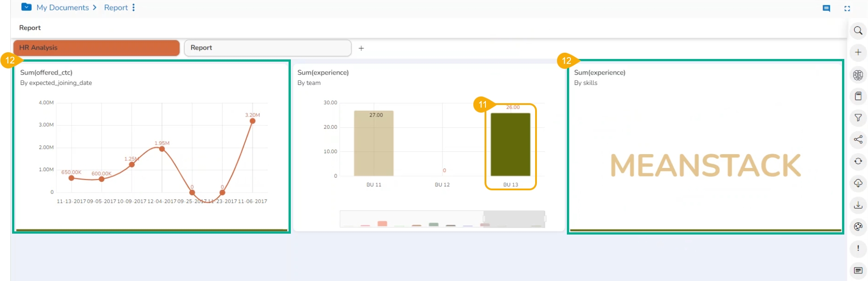
Task: Open the search icon in right sidebar
Action: 858,31
